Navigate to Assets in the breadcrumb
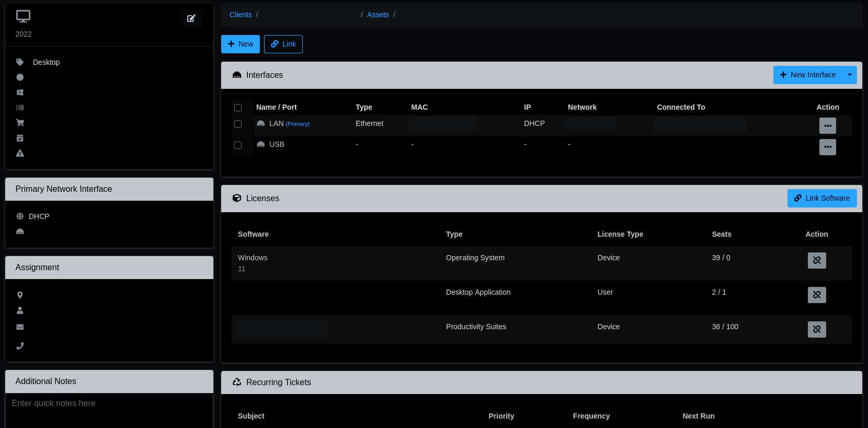Image resolution: width=868 pixels, height=428 pixels. 378,15
